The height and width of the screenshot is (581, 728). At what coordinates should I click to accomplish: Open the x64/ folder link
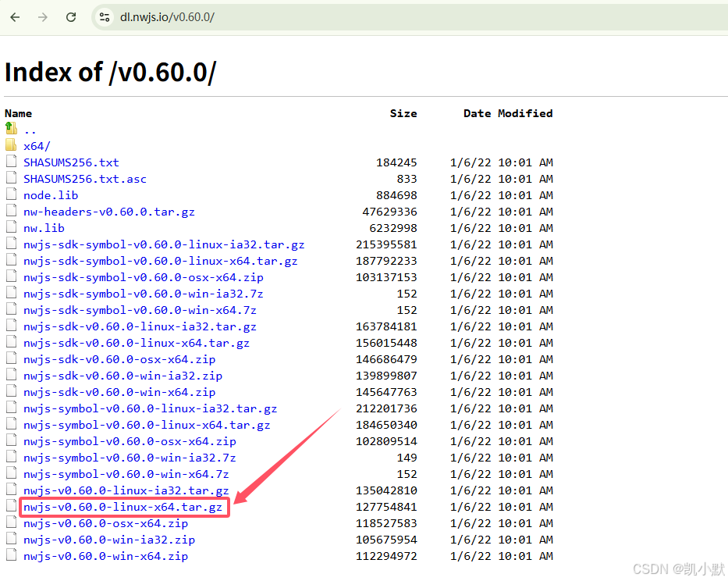click(37, 146)
